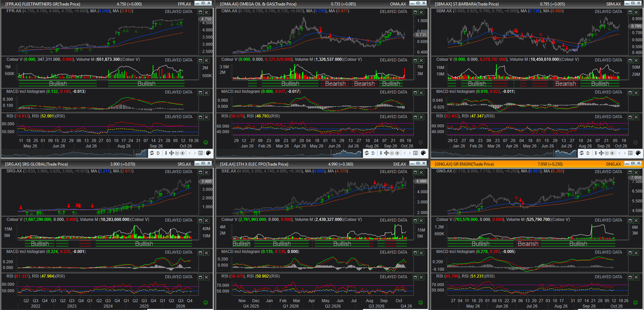
Task: Close the SXE.AX volume pane
Action: coord(422,220)
